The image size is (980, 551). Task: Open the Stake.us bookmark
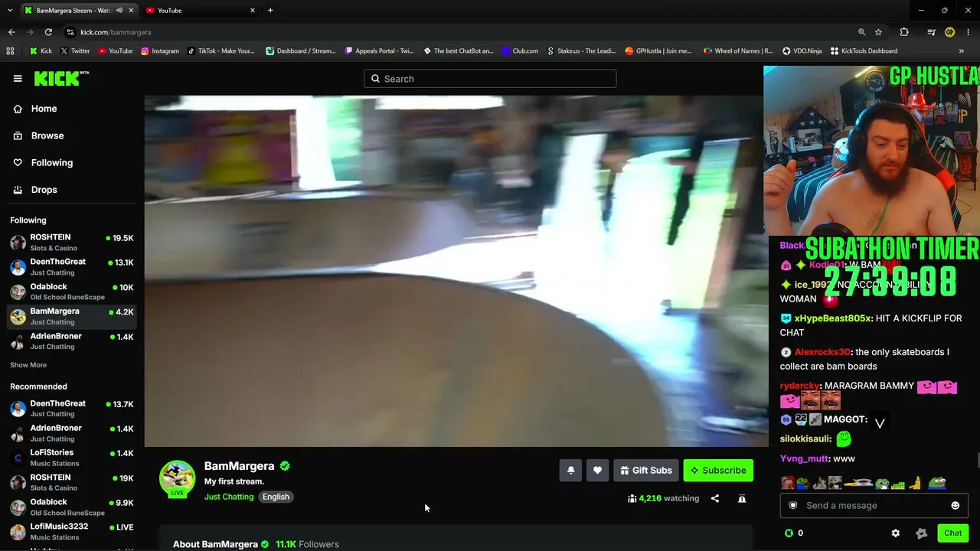point(581,51)
